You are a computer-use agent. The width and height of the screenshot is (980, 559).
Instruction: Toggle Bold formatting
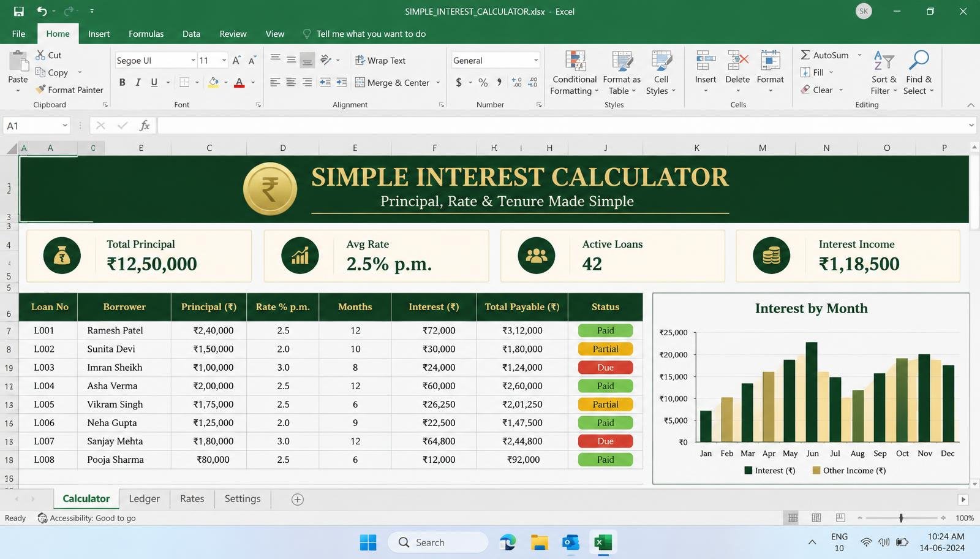point(122,82)
